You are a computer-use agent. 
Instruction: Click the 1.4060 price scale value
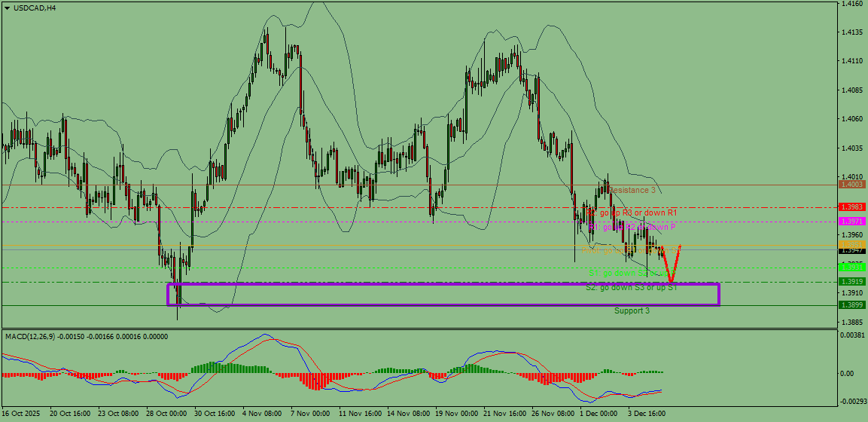point(851,118)
